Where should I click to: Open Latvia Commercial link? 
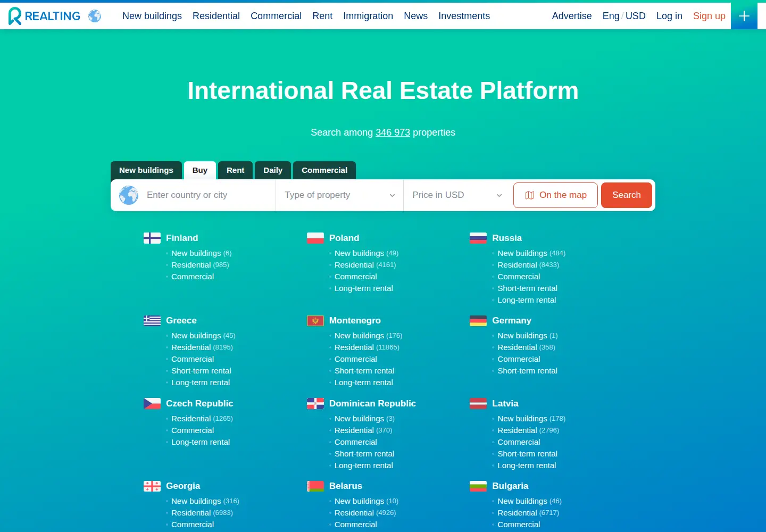pos(519,442)
